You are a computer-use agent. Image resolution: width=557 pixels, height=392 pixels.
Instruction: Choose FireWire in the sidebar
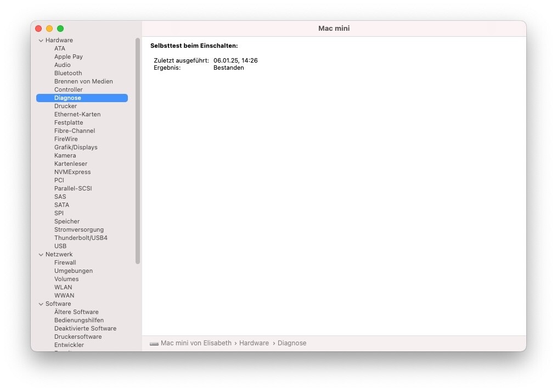click(66, 139)
